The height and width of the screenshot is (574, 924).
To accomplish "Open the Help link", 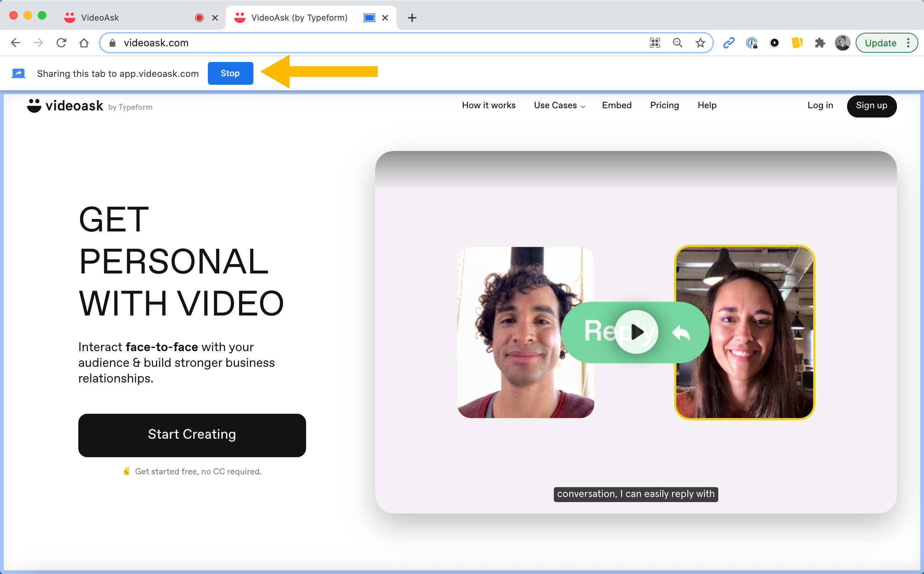I will pyautogui.click(x=707, y=105).
